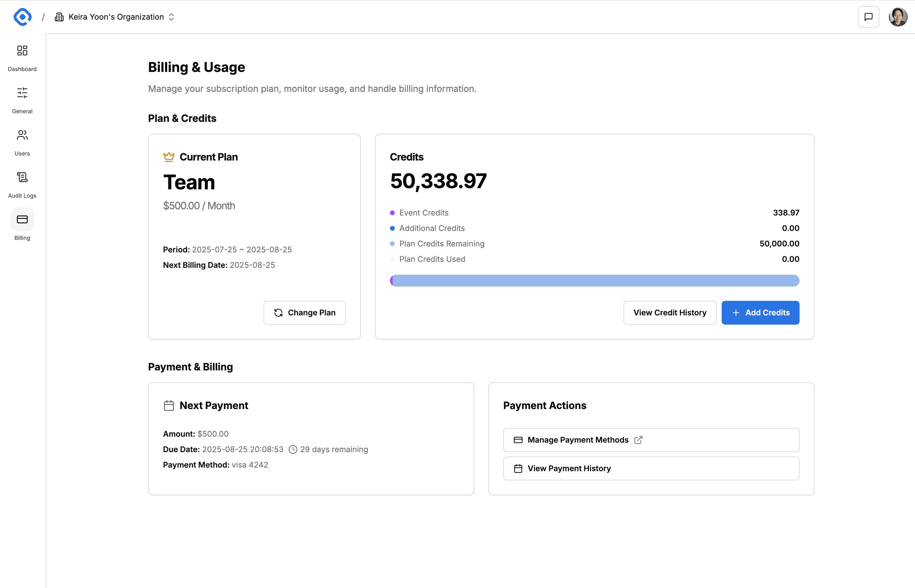Click Keira Yoon's Organization name

click(116, 17)
